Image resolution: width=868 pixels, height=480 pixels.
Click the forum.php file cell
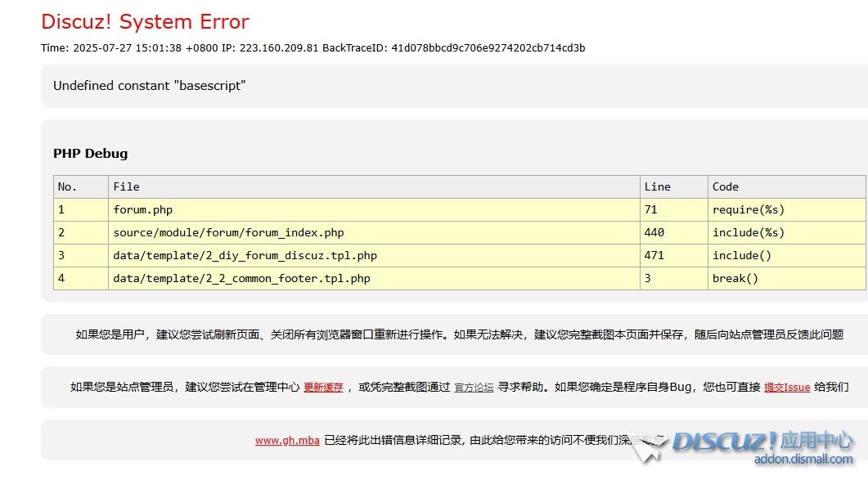[374, 210]
